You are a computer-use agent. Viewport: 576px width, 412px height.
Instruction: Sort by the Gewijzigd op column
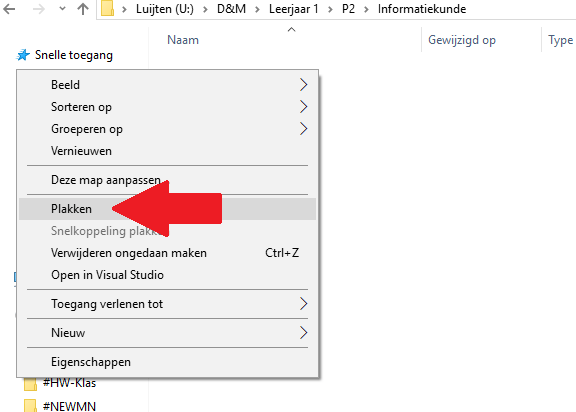pyautogui.click(x=462, y=40)
